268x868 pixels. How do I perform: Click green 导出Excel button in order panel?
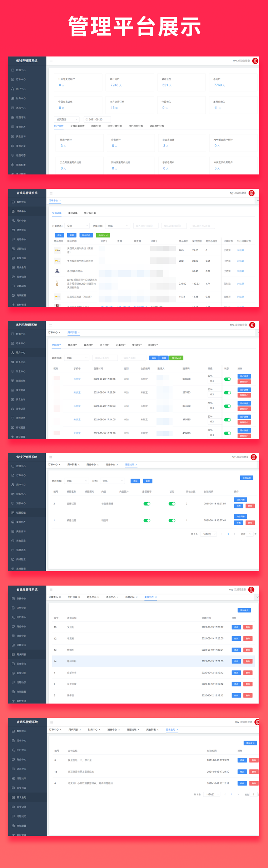point(103,235)
